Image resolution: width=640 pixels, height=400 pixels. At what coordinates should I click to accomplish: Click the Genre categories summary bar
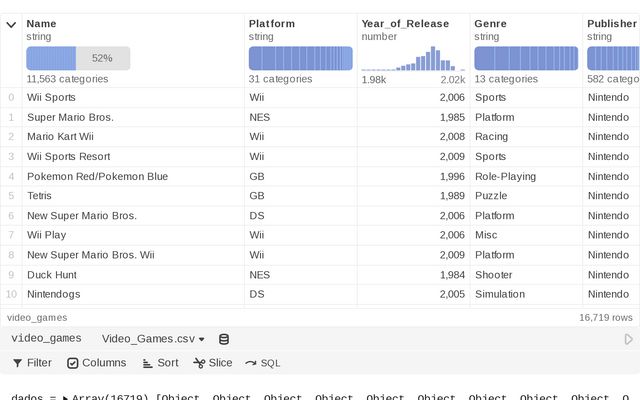tap(526, 58)
